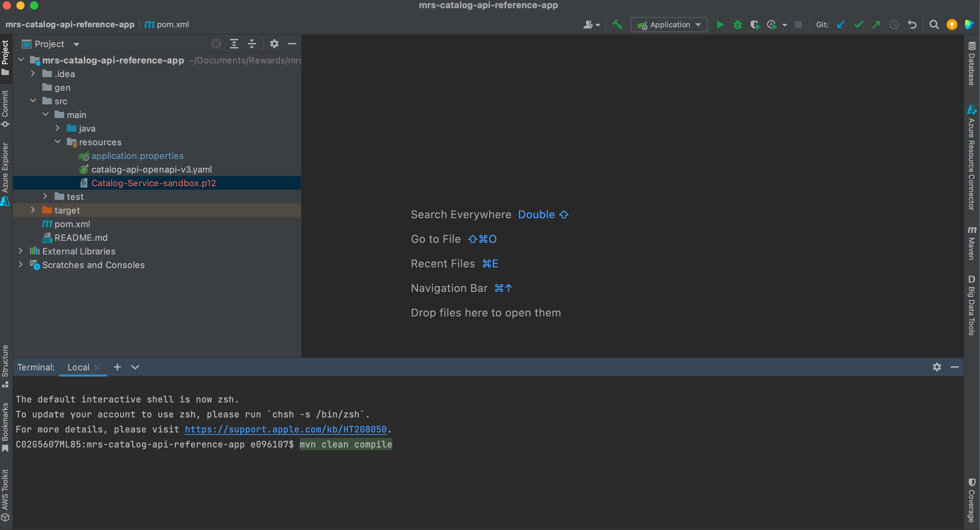Click the Git push arrow icon
This screenshot has height=530, width=980.
pos(876,25)
